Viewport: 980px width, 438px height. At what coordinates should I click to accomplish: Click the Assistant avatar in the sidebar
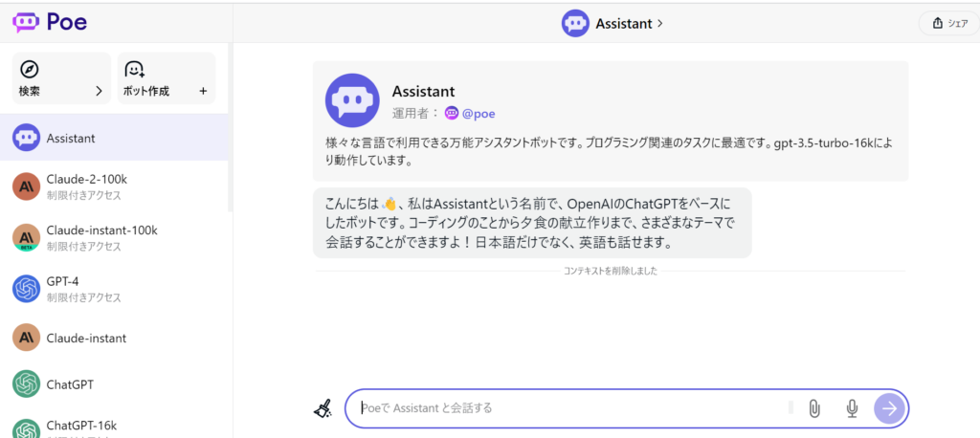point(26,138)
